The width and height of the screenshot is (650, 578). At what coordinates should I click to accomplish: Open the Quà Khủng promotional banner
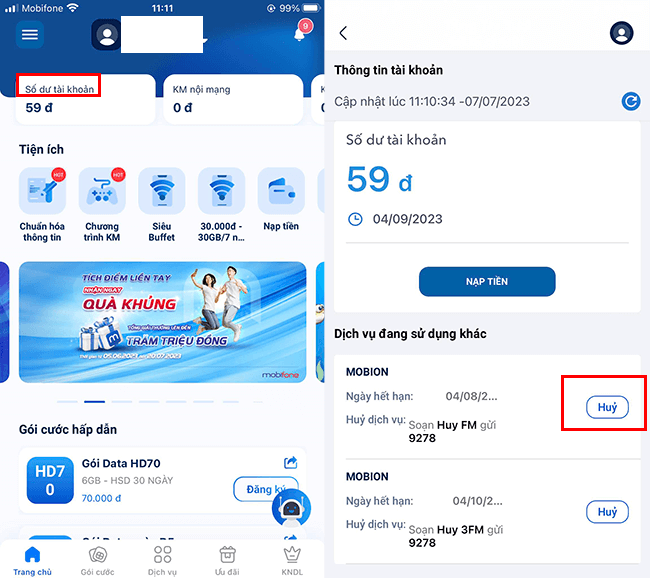(162, 322)
